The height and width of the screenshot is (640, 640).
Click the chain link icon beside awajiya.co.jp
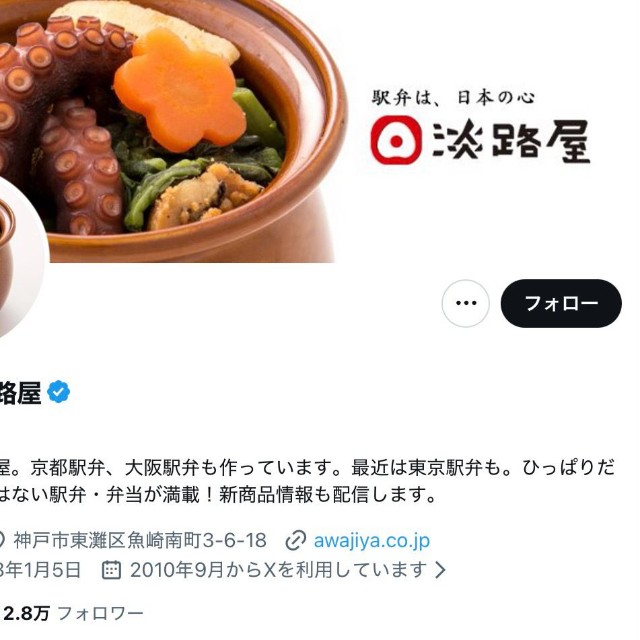[296, 540]
